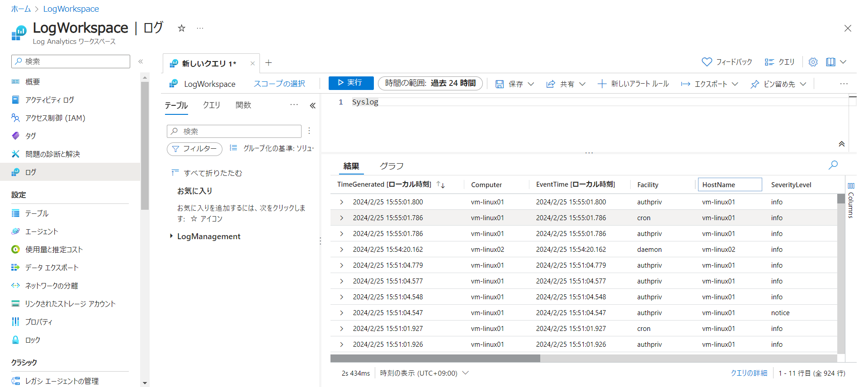Open the フィルター button

[194, 149]
